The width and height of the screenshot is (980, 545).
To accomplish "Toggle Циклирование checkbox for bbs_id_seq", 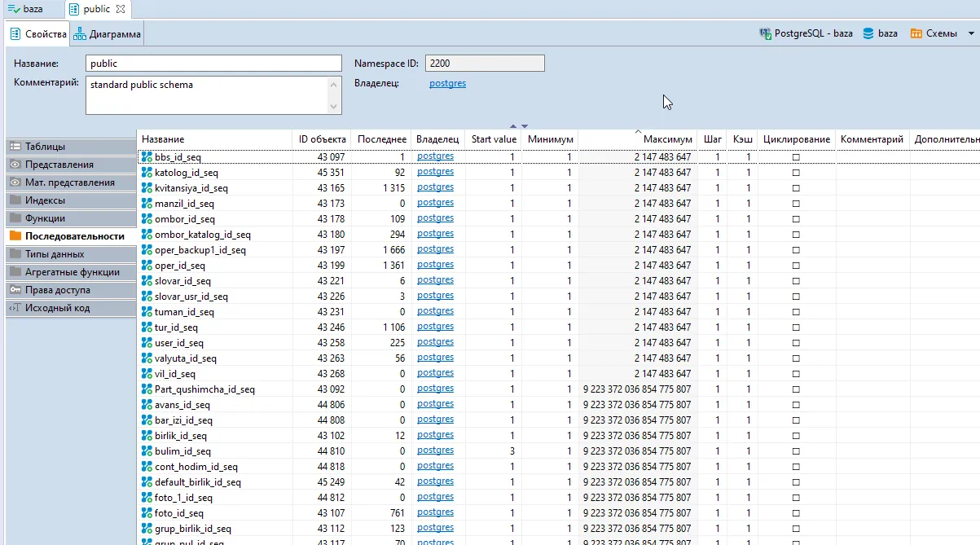I will pyautogui.click(x=796, y=157).
